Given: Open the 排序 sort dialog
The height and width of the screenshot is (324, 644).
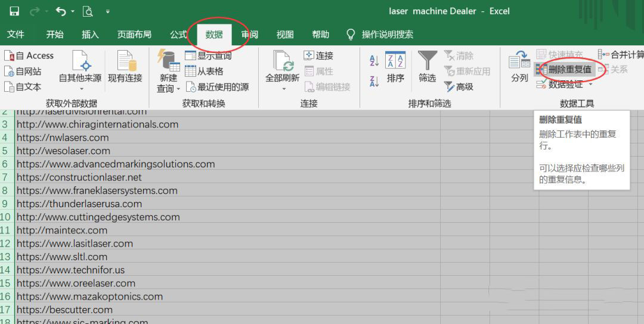Looking at the screenshot, I should tap(395, 67).
